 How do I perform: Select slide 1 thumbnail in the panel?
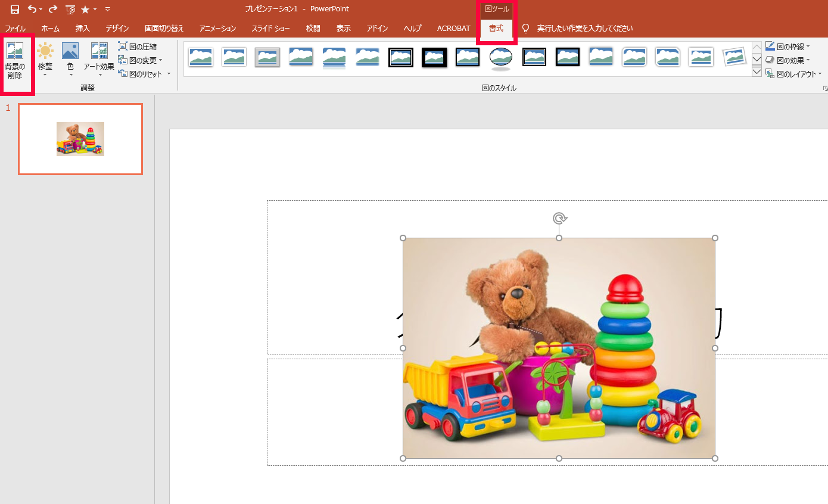80,139
